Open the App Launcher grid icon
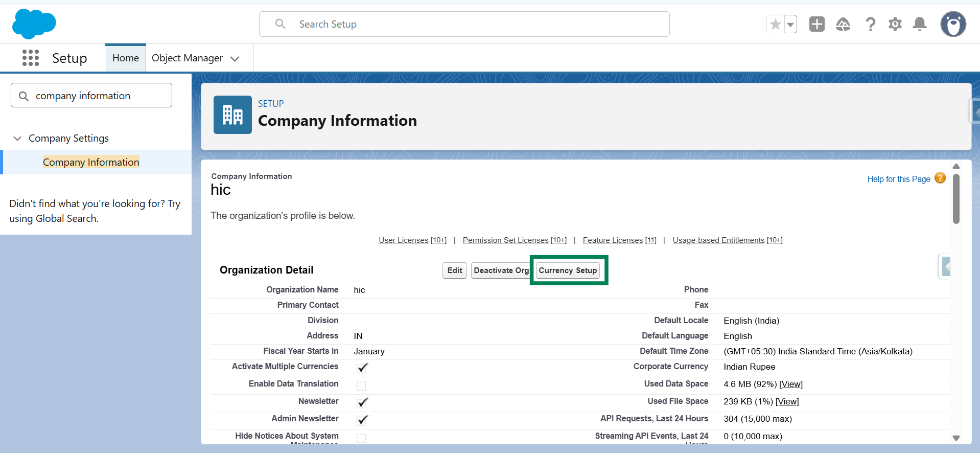This screenshot has width=980, height=453. pyautogui.click(x=31, y=58)
